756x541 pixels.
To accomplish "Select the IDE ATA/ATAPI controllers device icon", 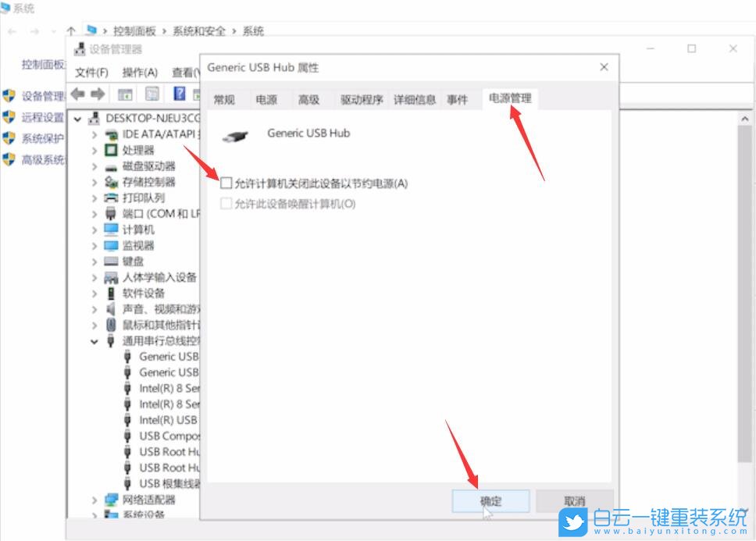I will (111, 133).
